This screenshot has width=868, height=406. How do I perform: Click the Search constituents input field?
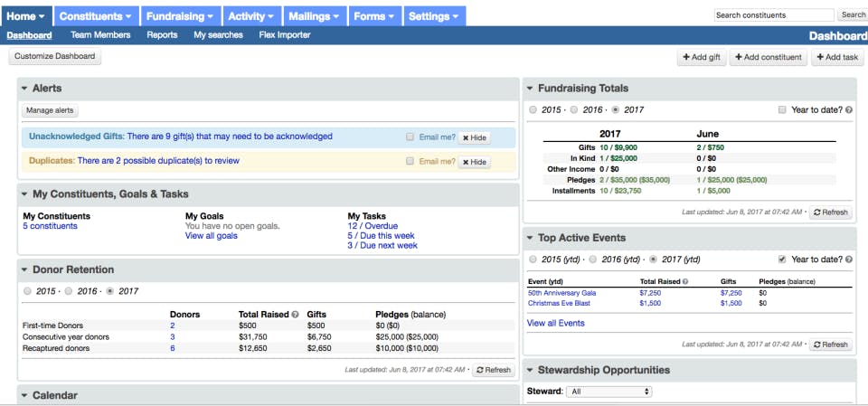[x=774, y=15]
